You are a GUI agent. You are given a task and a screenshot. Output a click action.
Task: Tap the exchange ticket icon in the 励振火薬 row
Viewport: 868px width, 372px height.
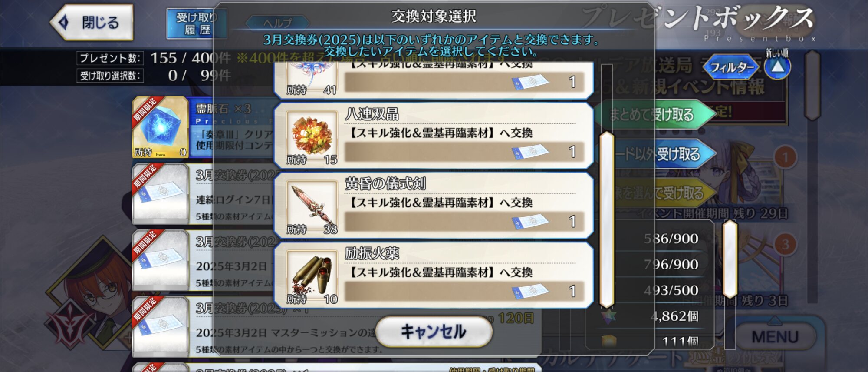click(529, 291)
